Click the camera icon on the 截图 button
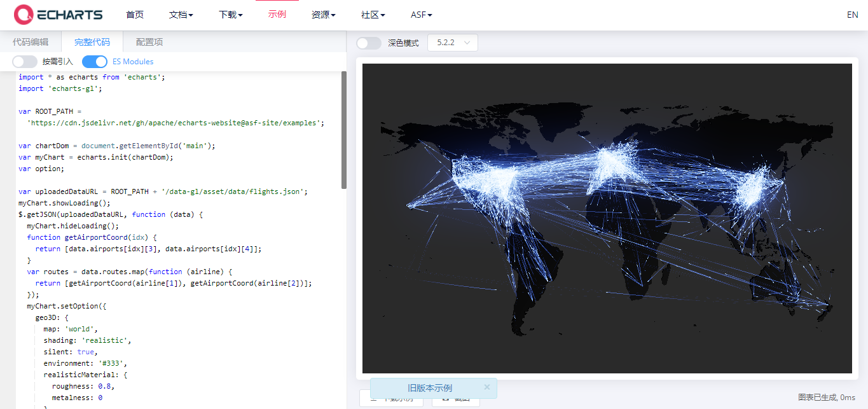The width and height of the screenshot is (868, 409). 446,399
